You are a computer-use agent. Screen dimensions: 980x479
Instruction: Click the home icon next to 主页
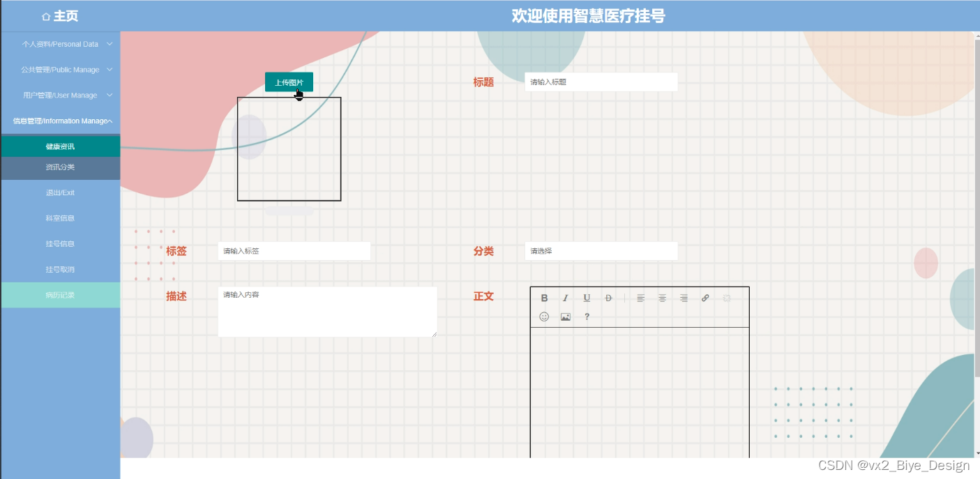click(x=46, y=16)
